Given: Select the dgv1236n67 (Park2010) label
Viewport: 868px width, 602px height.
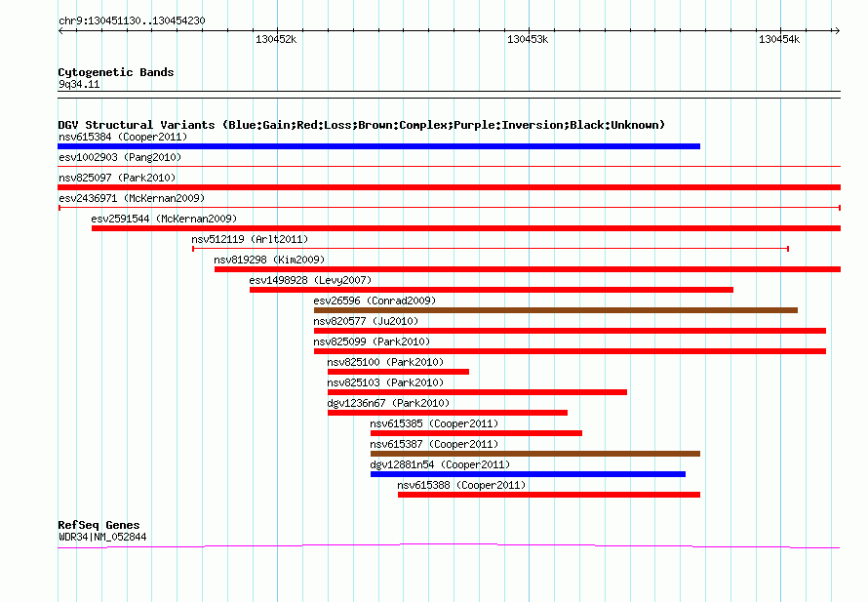Looking at the screenshot, I should pos(388,403).
